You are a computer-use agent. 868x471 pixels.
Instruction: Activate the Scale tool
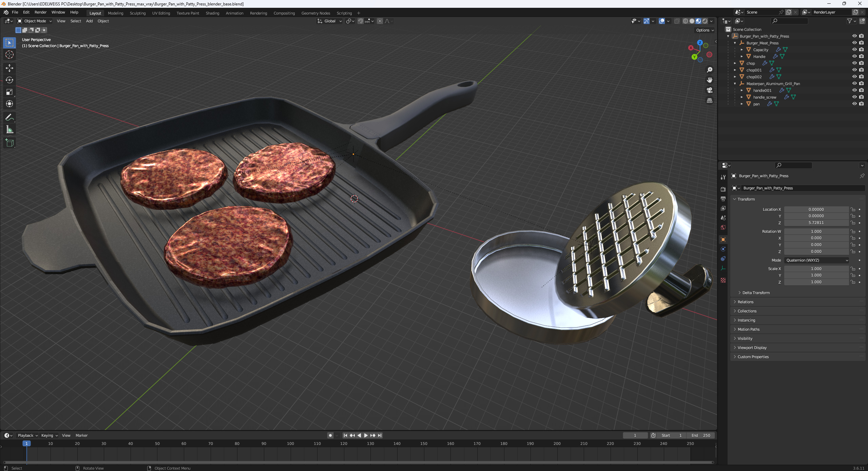tap(9, 92)
